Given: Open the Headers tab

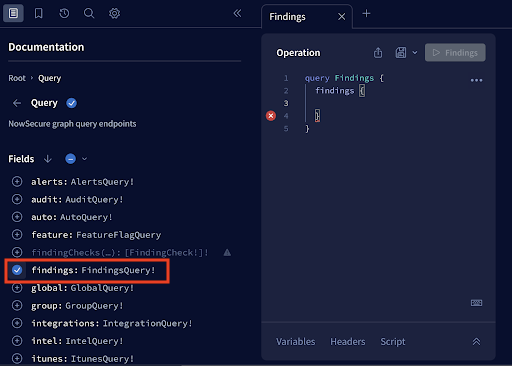Looking at the screenshot, I should [x=348, y=342].
